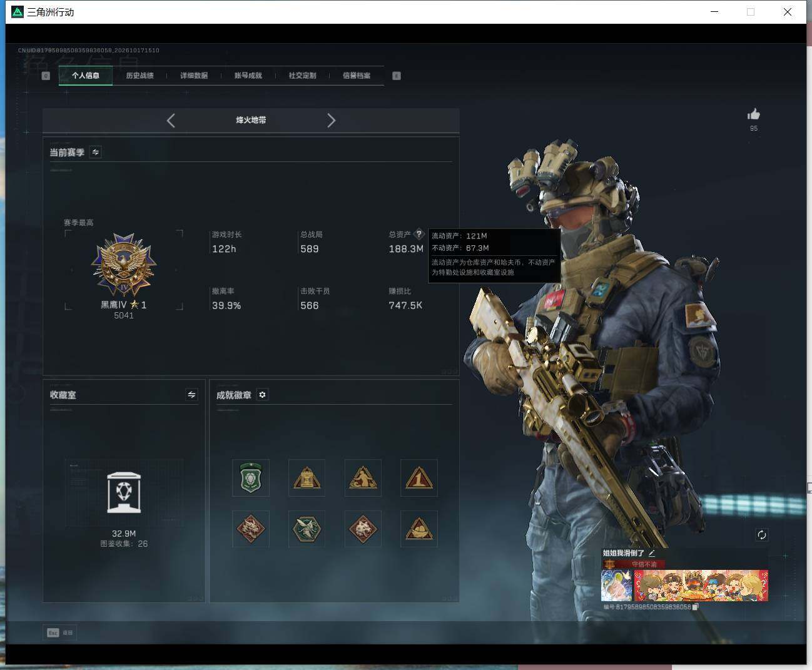Click the 守信不渝 credit title bar
The image size is (812, 670).
click(633, 564)
